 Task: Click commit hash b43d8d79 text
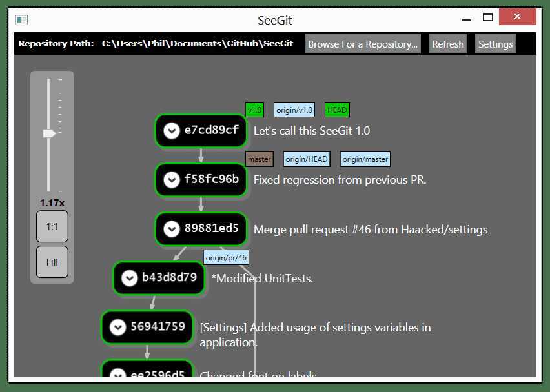pos(169,277)
